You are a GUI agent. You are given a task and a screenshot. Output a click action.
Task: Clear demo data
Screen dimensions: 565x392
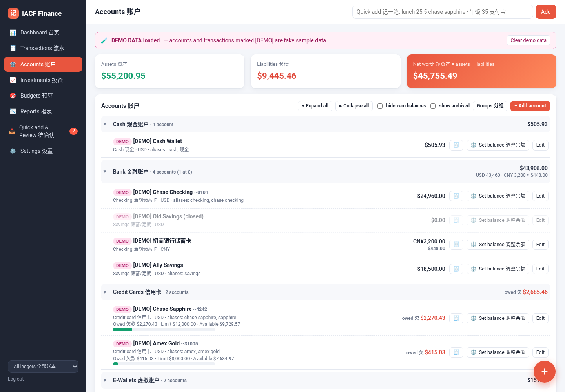point(528,40)
